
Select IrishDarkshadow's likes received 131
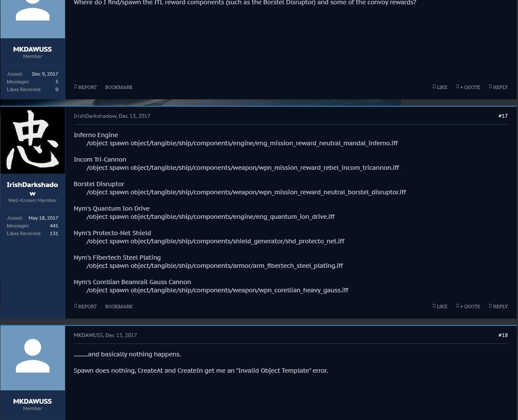[x=54, y=233]
